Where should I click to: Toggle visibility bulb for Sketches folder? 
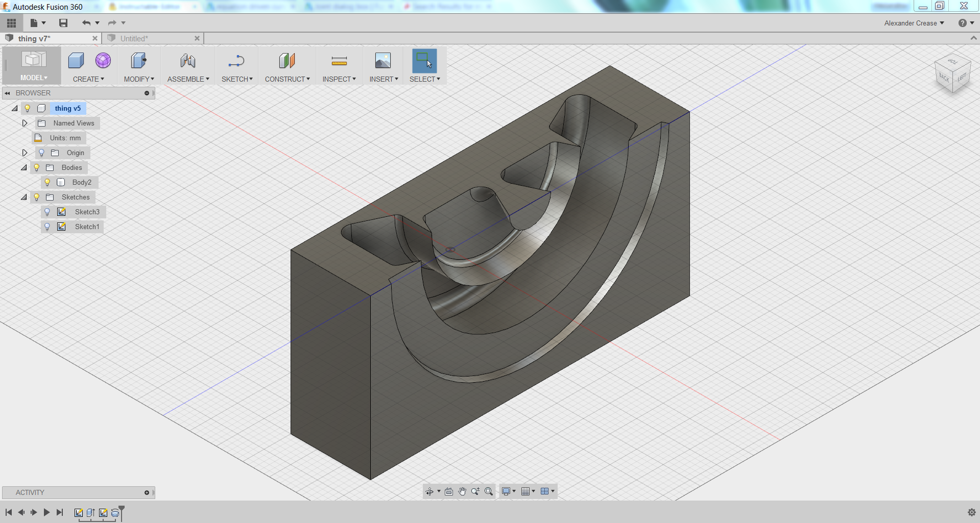(37, 197)
